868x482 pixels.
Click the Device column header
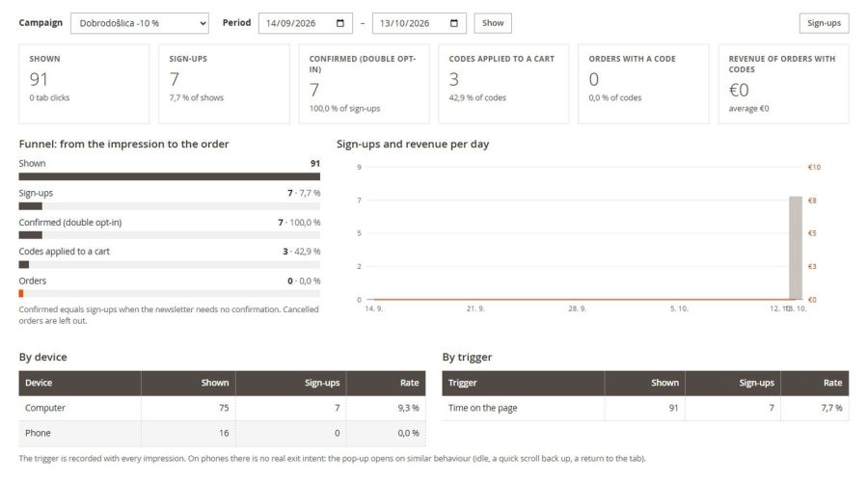(x=80, y=383)
